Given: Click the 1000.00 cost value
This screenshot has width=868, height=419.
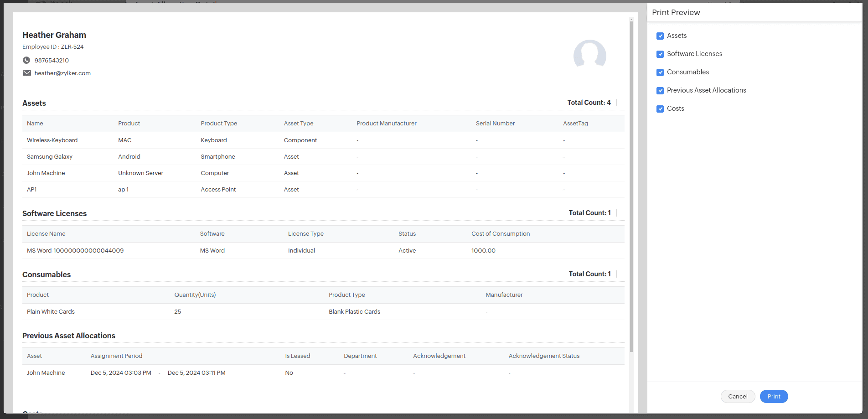Looking at the screenshot, I should pos(483,250).
